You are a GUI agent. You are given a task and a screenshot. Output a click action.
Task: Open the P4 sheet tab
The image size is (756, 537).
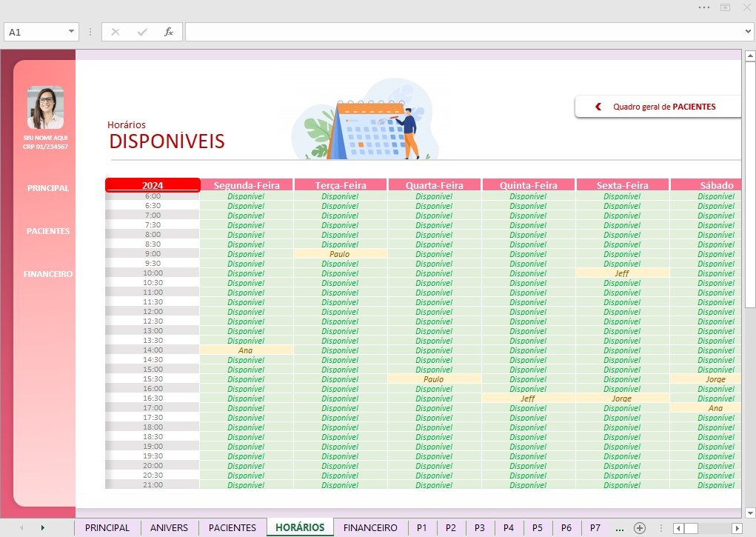[x=509, y=528]
